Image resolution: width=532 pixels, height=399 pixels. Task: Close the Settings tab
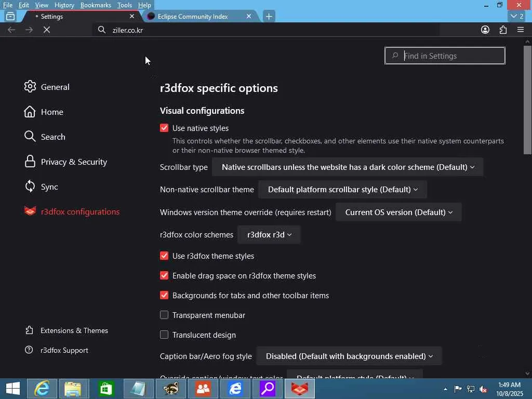click(131, 16)
